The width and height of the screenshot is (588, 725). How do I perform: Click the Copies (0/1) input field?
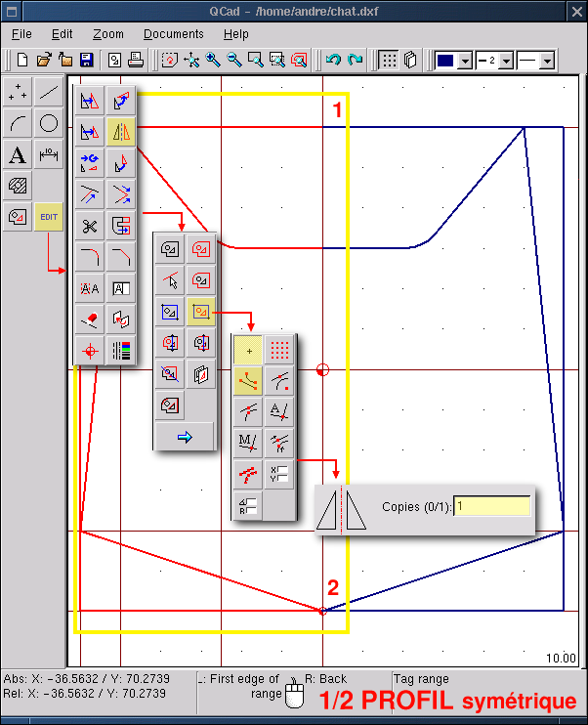[x=492, y=506]
